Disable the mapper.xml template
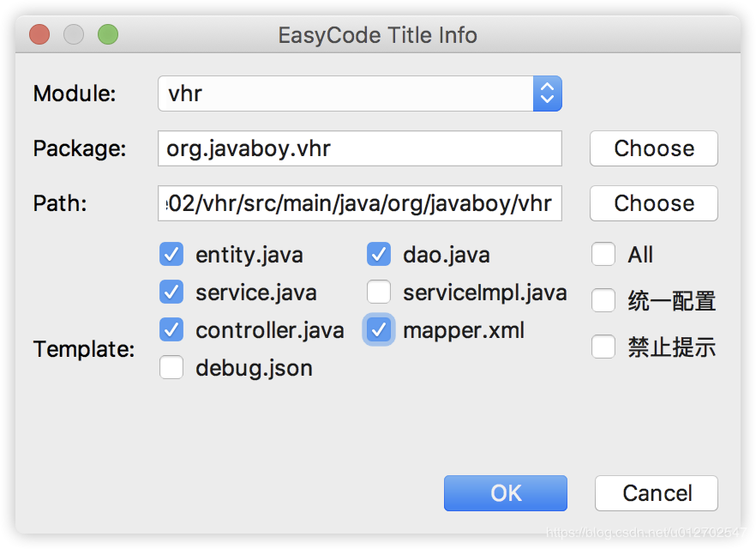This screenshot has height=549, width=756. (x=378, y=329)
